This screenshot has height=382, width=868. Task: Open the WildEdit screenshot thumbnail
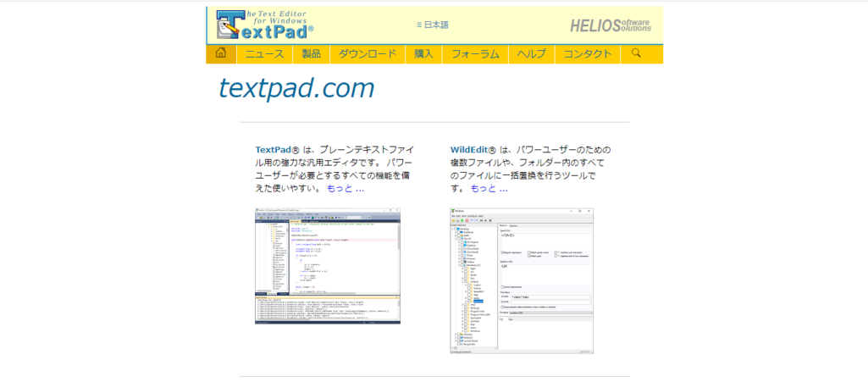click(x=522, y=280)
